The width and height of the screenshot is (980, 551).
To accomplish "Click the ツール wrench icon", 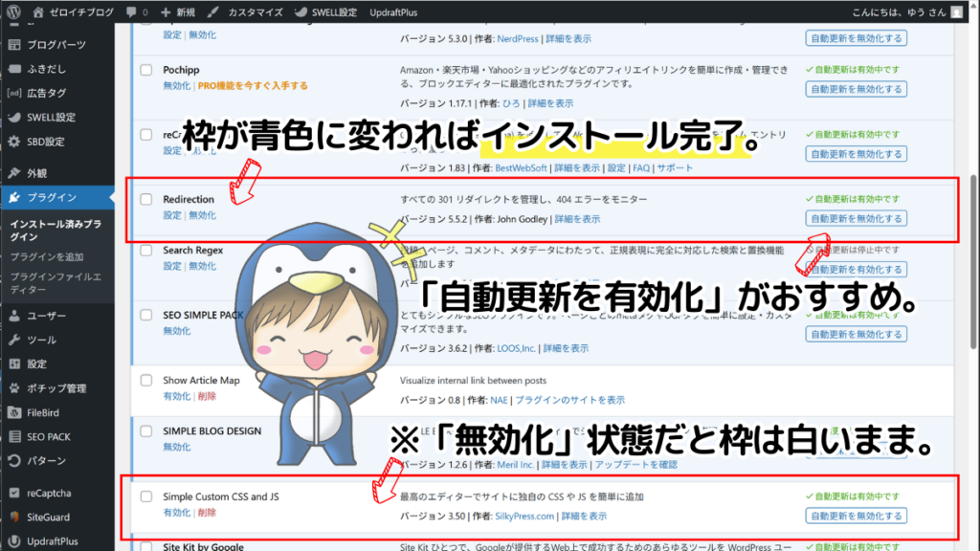I will coord(14,340).
